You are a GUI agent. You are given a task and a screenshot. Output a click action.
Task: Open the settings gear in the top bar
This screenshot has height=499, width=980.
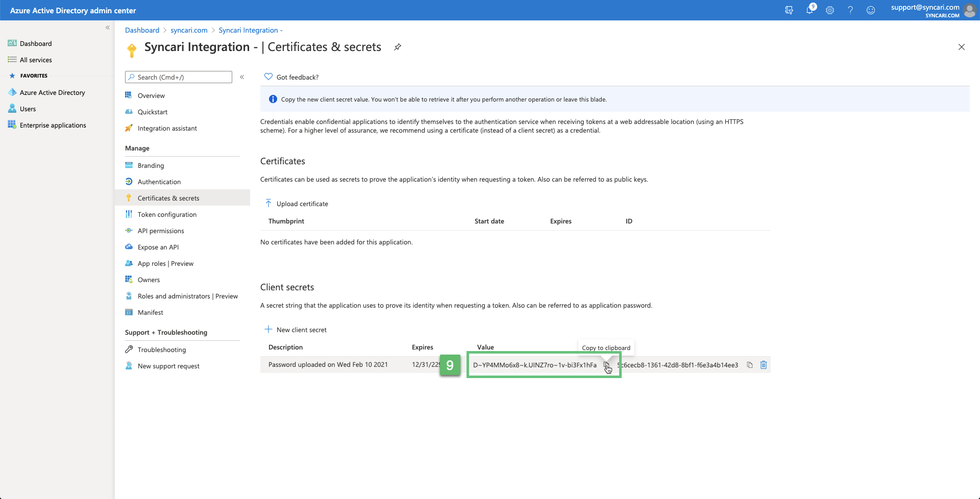pos(830,10)
